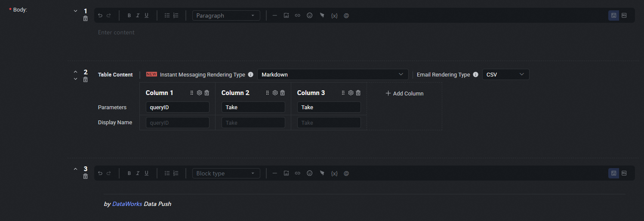This screenshot has height=221, width=644.
Task: Grab Column 3 drag handle
Action: (x=343, y=93)
